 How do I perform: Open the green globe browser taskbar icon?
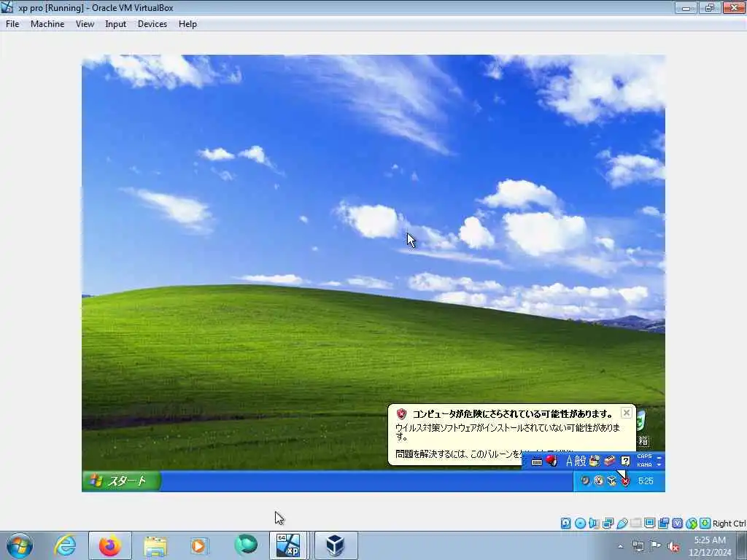(246, 545)
